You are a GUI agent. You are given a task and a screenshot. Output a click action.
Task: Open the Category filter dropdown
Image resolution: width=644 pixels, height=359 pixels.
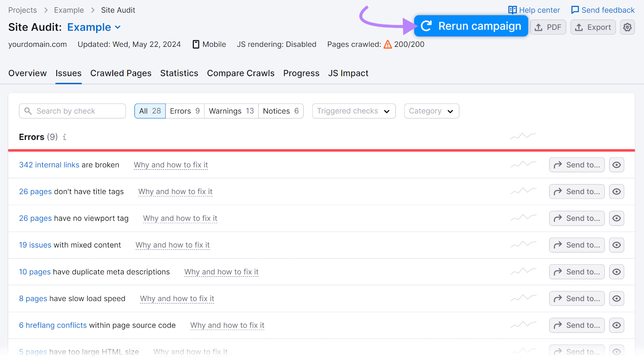pyautogui.click(x=431, y=111)
